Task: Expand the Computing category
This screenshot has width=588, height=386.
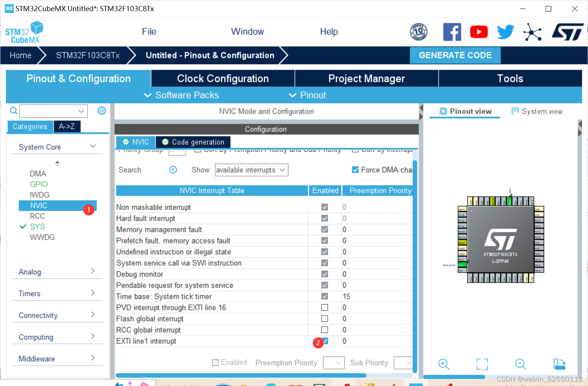Action: (x=58, y=337)
